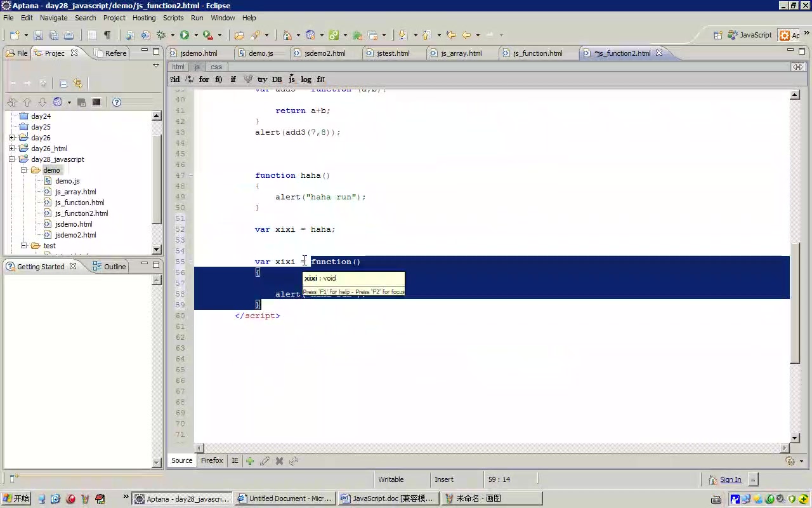Open the Run dropdown arrow beside the green play icon
The height and width of the screenshot is (508, 812).
[196, 36]
